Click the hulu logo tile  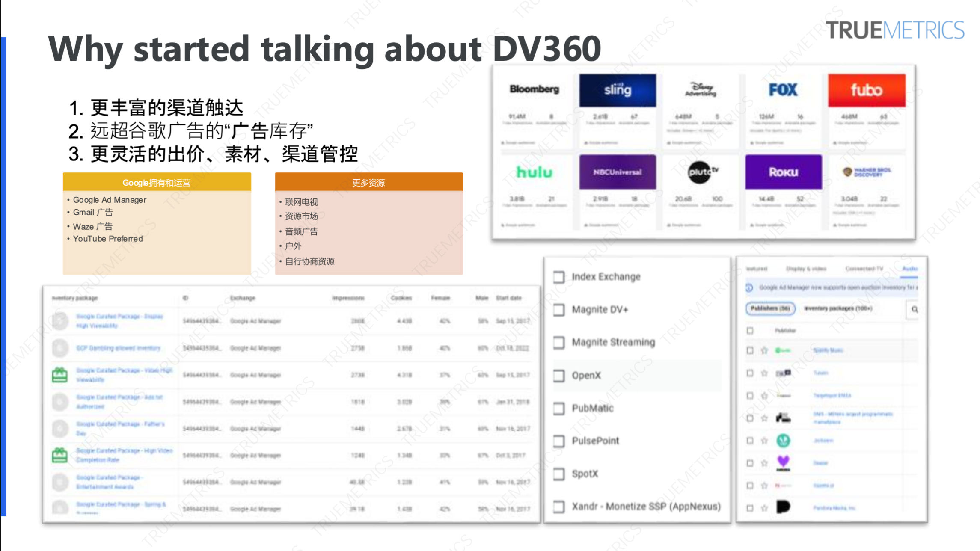point(535,172)
